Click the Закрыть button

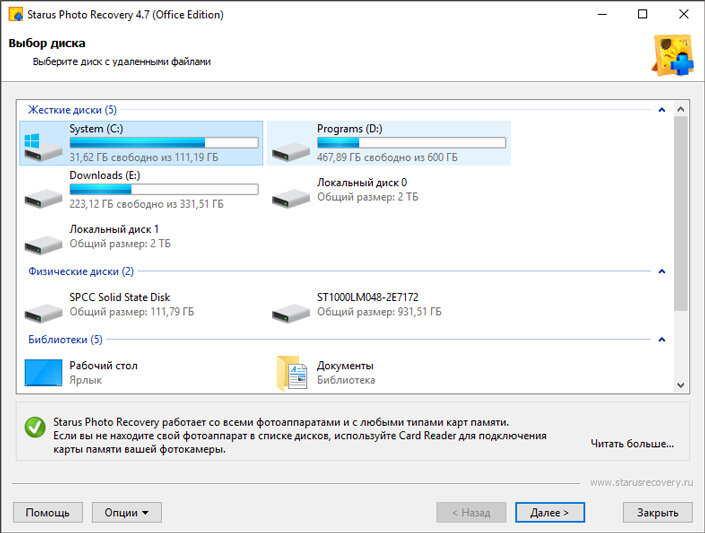tap(658, 512)
